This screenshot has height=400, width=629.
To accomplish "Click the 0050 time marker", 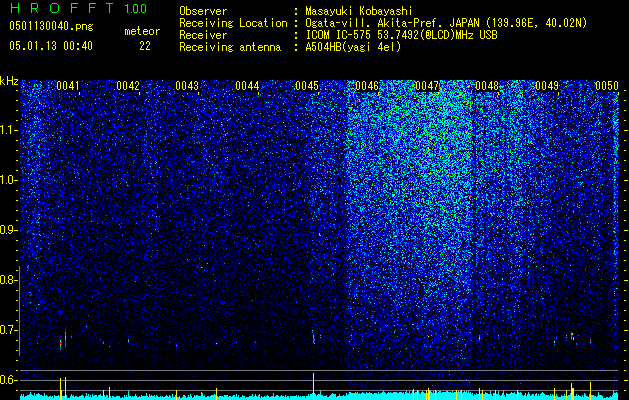I will [x=607, y=86].
